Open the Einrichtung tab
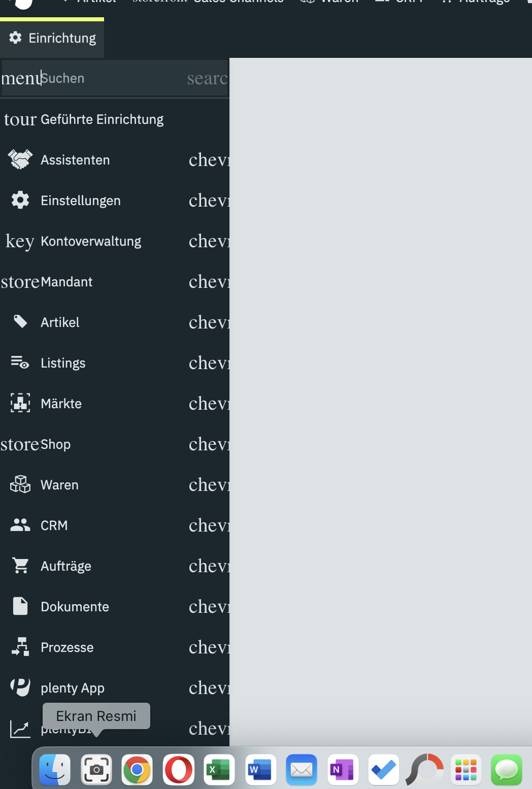 pyautogui.click(x=52, y=38)
